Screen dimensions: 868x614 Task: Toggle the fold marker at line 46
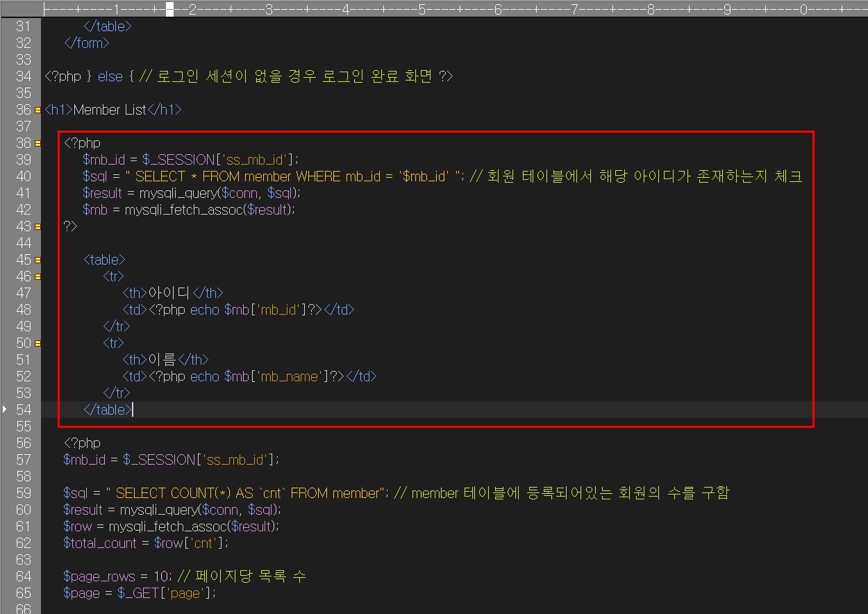(37, 276)
